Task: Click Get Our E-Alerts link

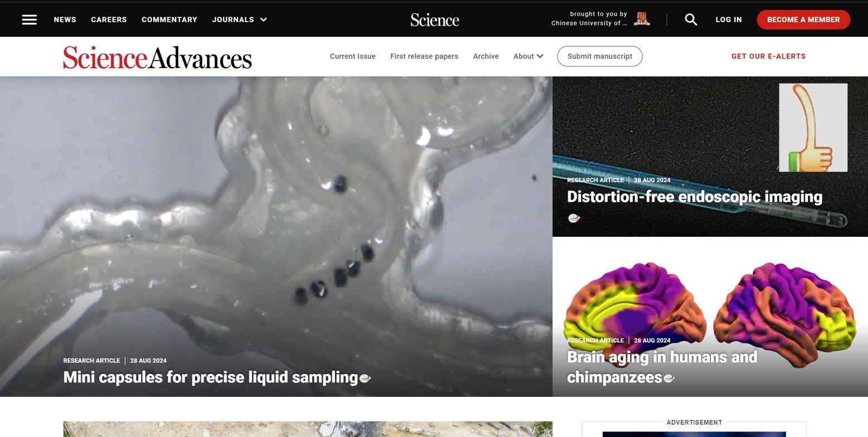Action: coord(769,56)
